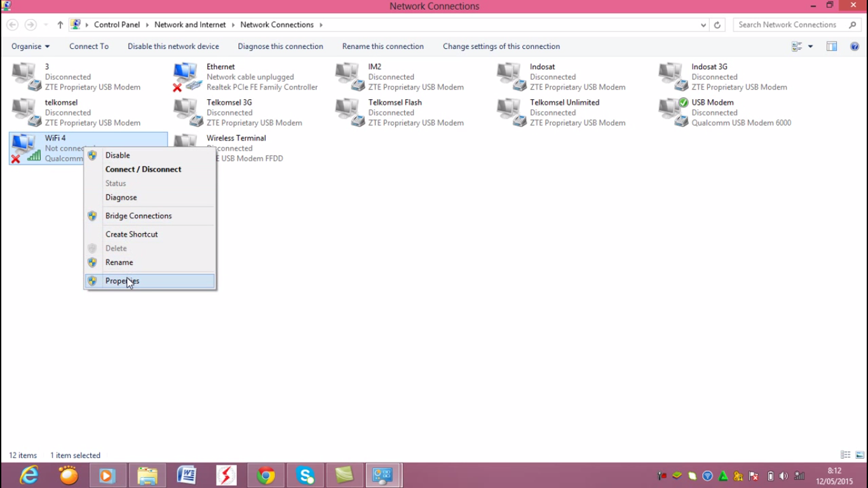The image size is (868, 488).
Task: Select the Telkomsel Unlimited connection icon
Action: tap(512, 112)
